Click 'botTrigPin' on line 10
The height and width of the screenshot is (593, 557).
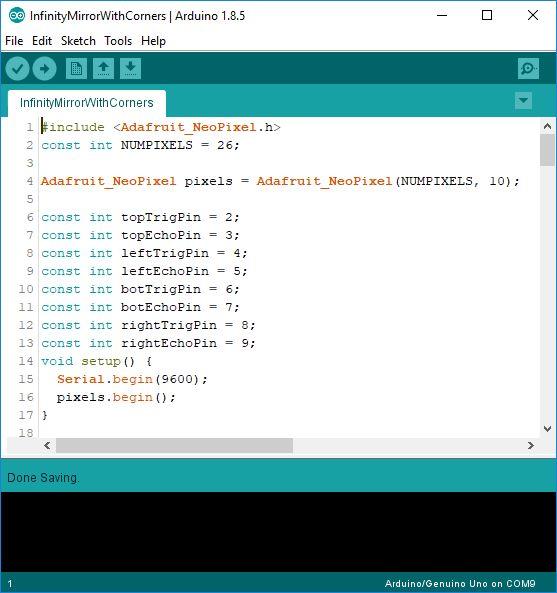click(x=161, y=289)
